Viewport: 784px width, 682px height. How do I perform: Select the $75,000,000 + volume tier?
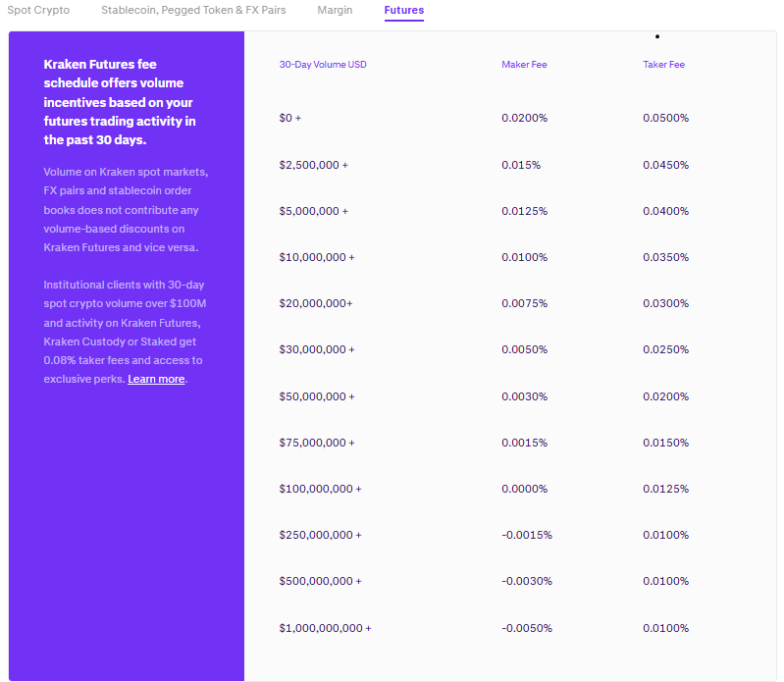[x=317, y=443]
